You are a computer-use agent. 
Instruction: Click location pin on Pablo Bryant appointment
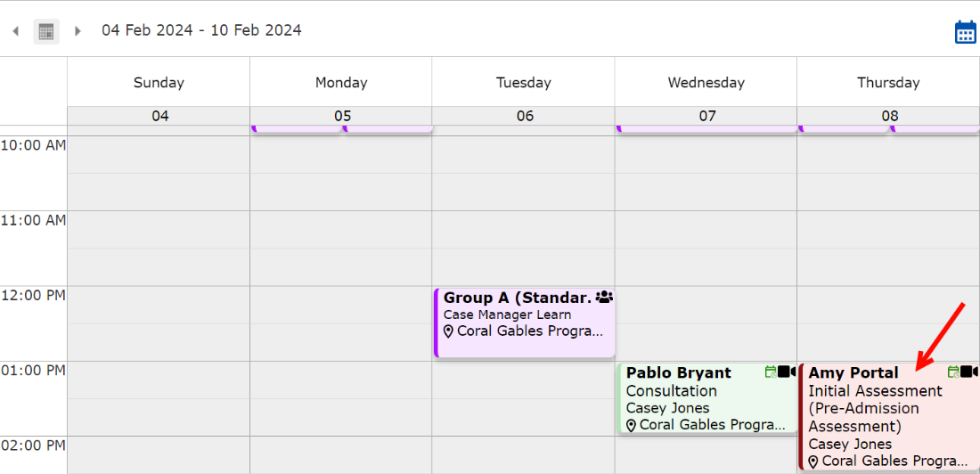[x=632, y=425]
